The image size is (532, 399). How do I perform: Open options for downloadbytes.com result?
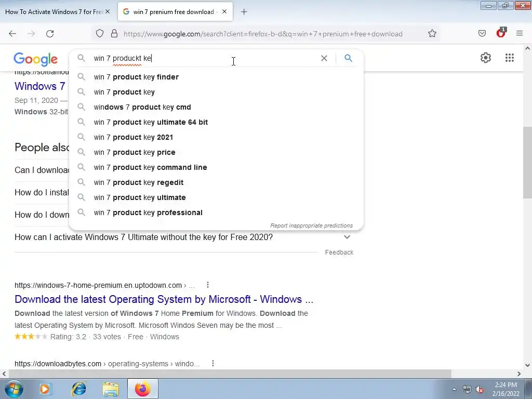pos(212,363)
